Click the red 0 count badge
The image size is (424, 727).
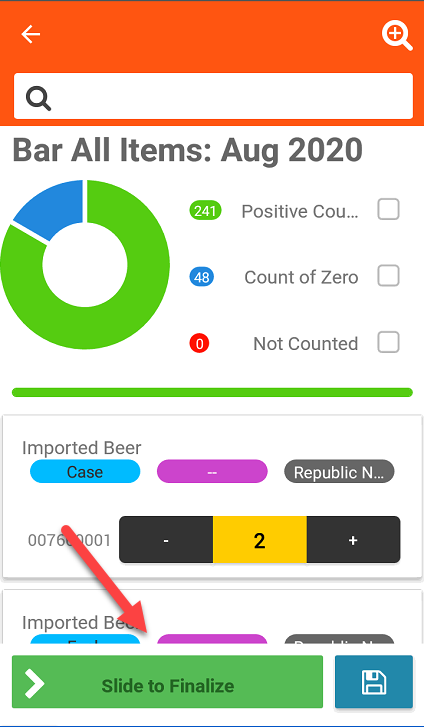(x=199, y=344)
